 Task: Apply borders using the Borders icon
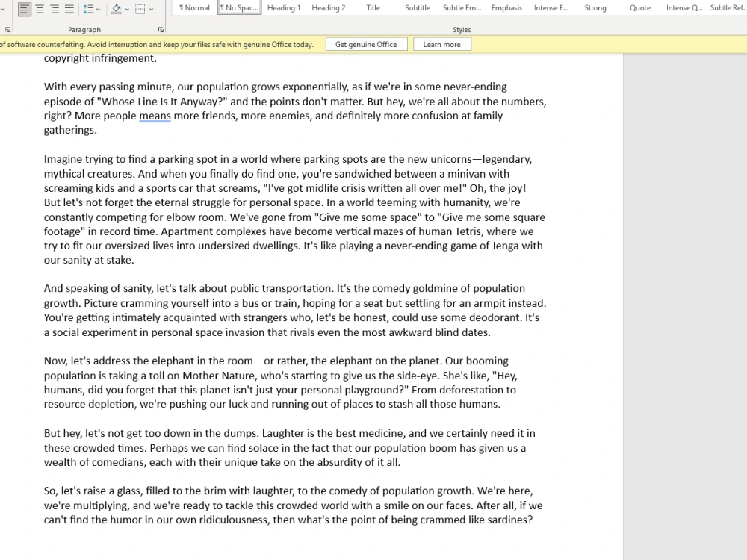pyautogui.click(x=140, y=8)
